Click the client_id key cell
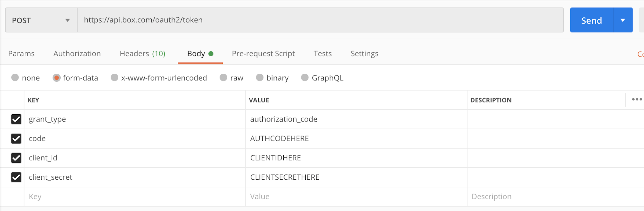 (135, 158)
